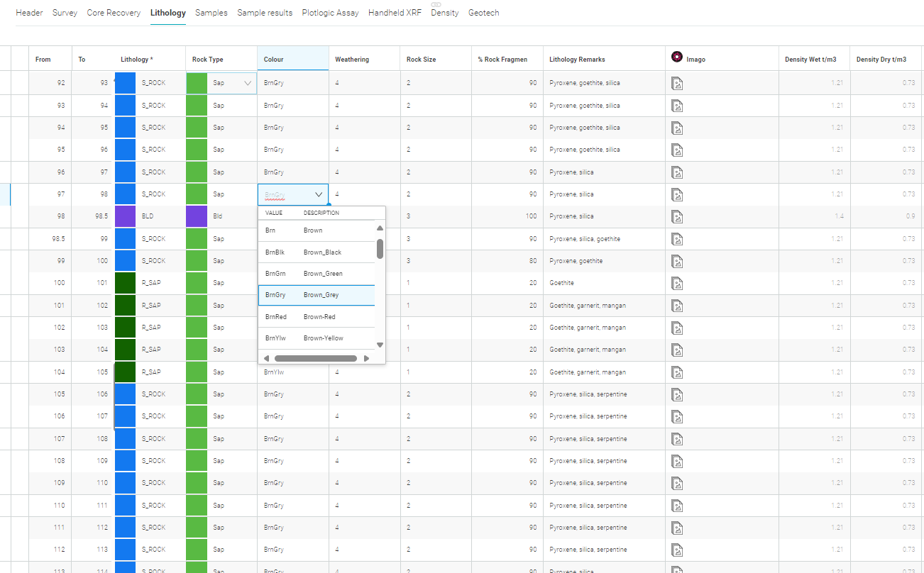Viewport: 924px width, 573px height.
Task: Click the colour list scroll-left arrow
Action: pos(266,358)
